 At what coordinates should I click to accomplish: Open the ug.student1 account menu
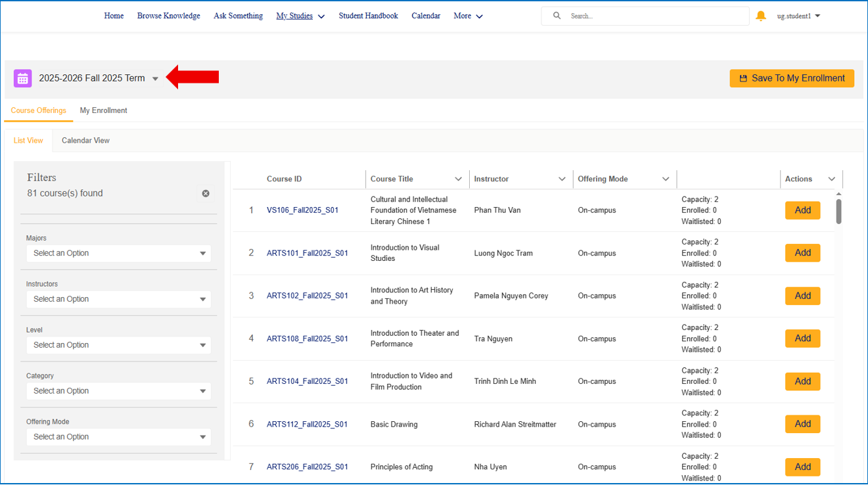(x=798, y=16)
